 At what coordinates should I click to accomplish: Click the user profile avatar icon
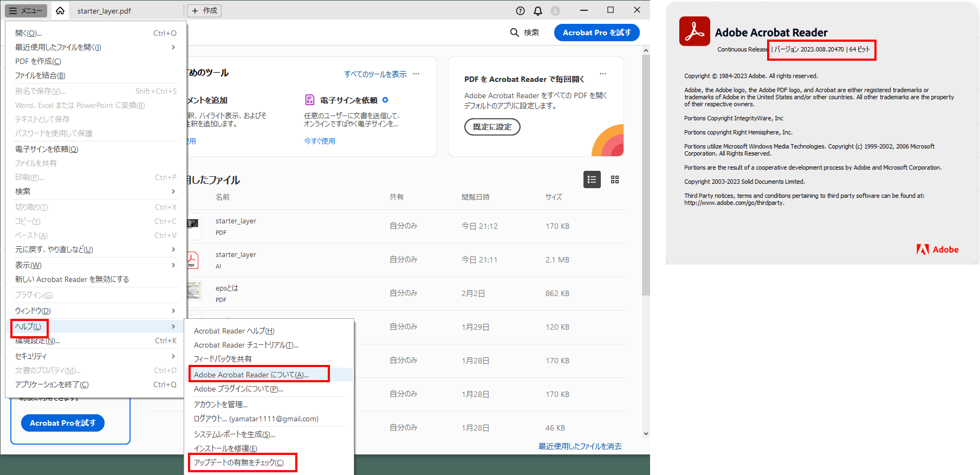[555, 11]
